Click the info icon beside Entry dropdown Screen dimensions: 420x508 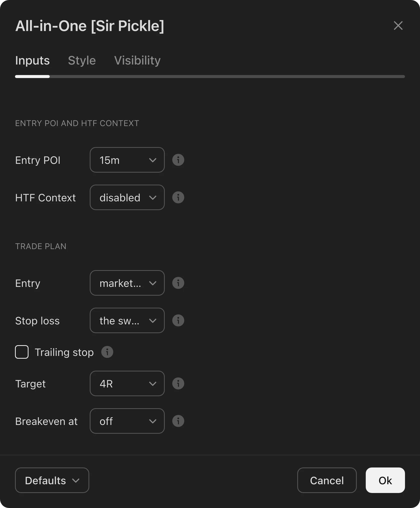(178, 283)
